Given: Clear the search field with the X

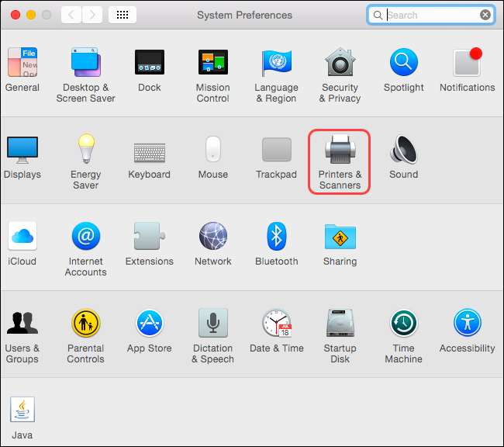Looking at the screenshot, I should point(485,15).
